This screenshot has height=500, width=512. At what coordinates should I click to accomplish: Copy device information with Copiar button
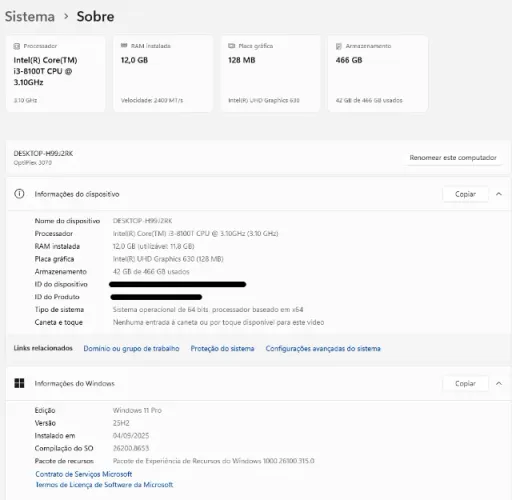click(465, 194)
